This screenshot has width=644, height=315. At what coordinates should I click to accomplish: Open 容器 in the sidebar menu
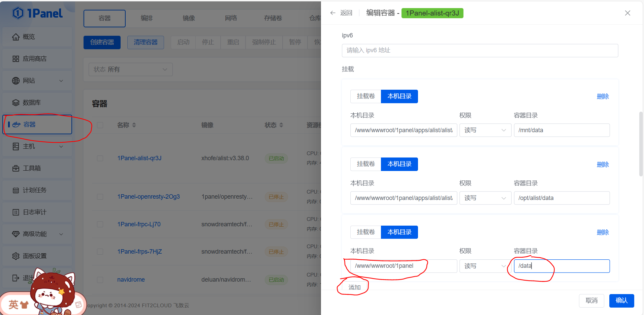(x=37, y=124)
